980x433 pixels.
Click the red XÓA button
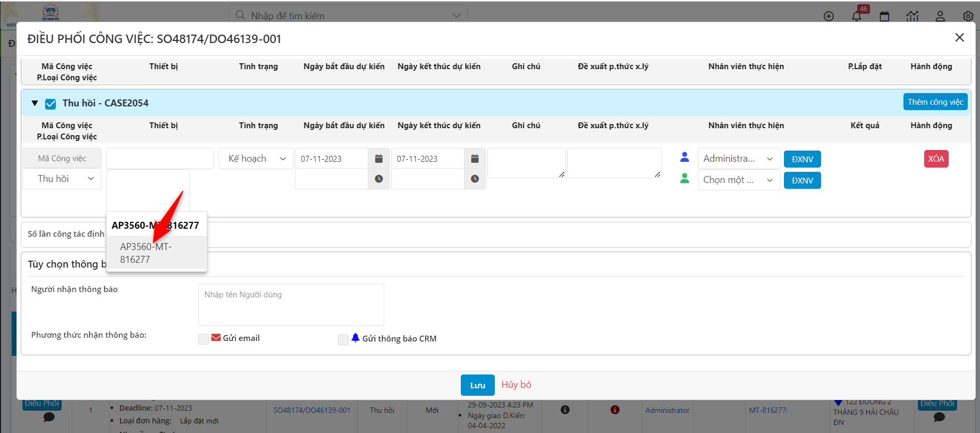[936, 159]
